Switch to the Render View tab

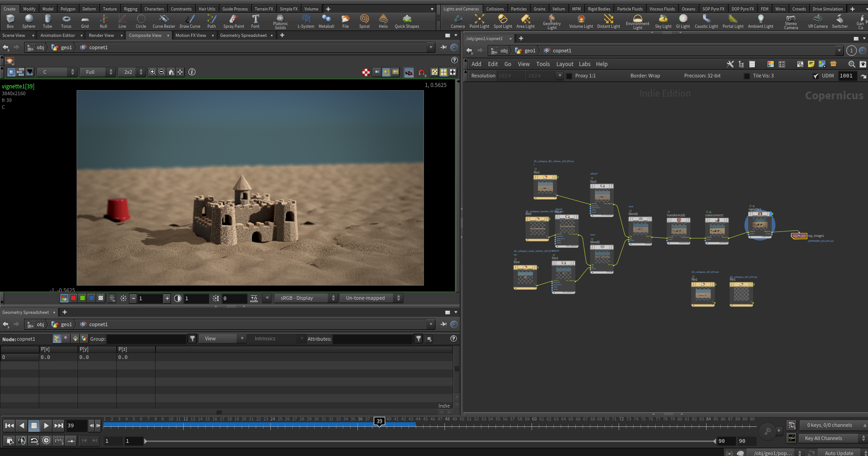(101, 35)
